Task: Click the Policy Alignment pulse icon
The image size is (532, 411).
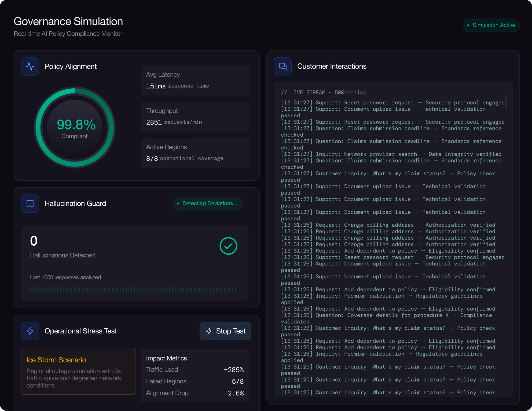Action: 30,67
